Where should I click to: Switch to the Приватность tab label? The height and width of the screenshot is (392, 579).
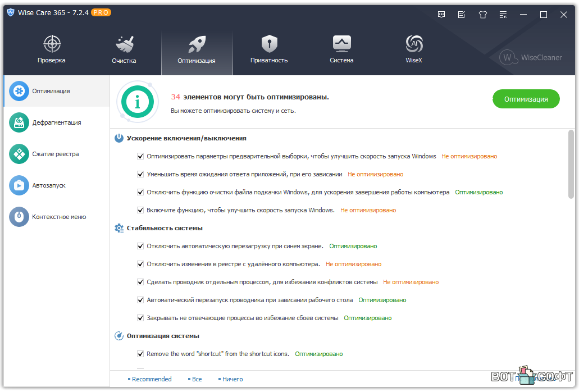coord(269,60)
